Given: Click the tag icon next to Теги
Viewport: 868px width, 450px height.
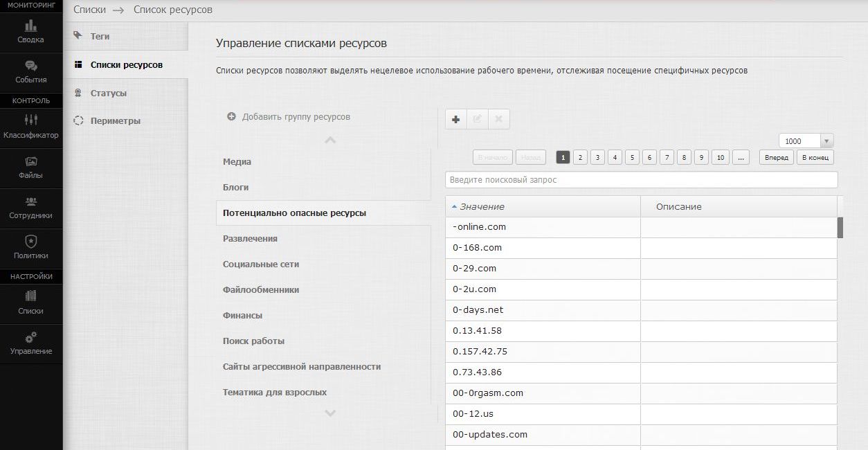Looking at the screenshot, I should pyautogui.click(x=78, y=35).
